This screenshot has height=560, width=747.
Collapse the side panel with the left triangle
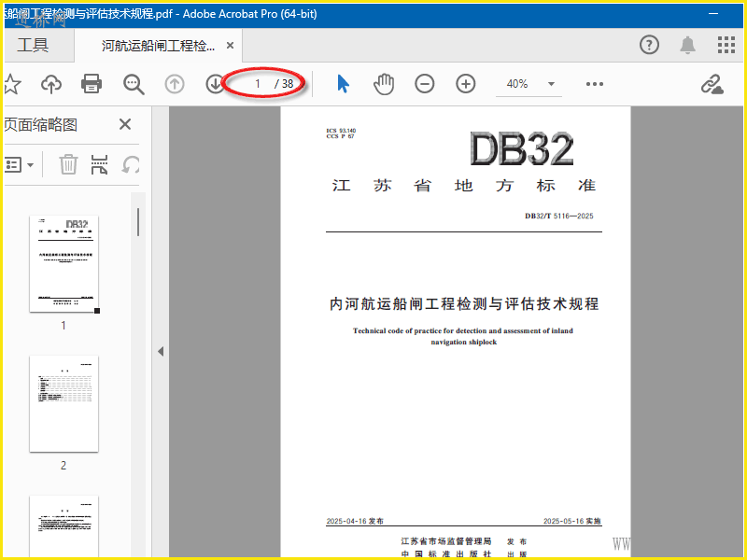pyautogui.click(x=161, y=352)
